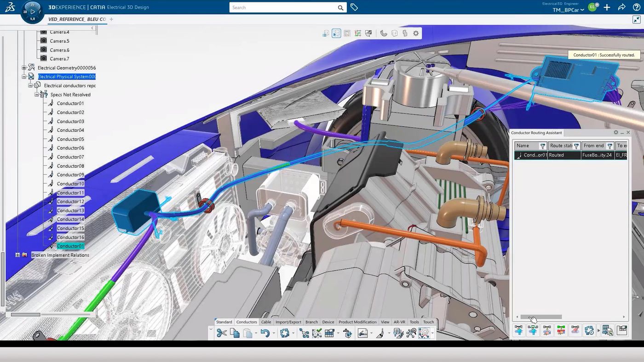Open the dropdown arrow next to the Paste icon

(x=255, y=332)
